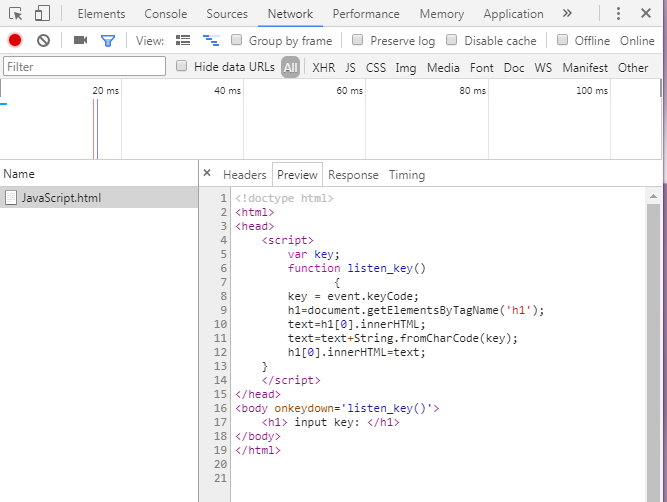Click the 20 ms timeline marker
This screenshot has width=667, height=502.
click(x=105, y=91)
